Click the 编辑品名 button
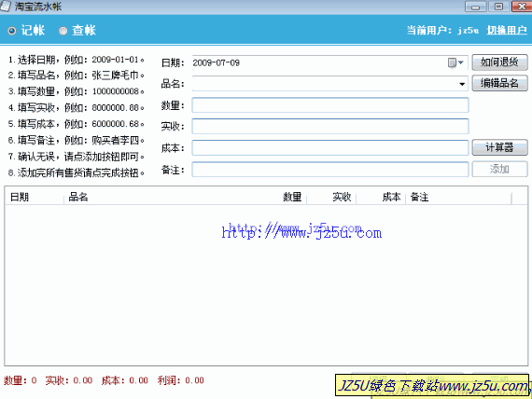Screen dimensions: 532x399 coord(499,83)
